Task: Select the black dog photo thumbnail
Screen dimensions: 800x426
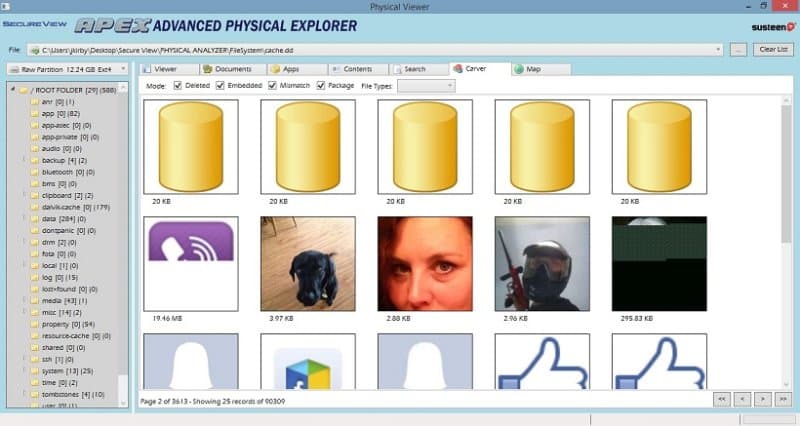Action: pyautogui.click(x=308, y=263)
